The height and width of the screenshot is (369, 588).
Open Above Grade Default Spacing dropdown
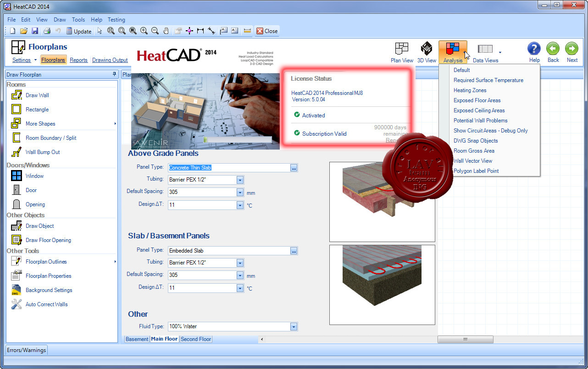[240, 193]
